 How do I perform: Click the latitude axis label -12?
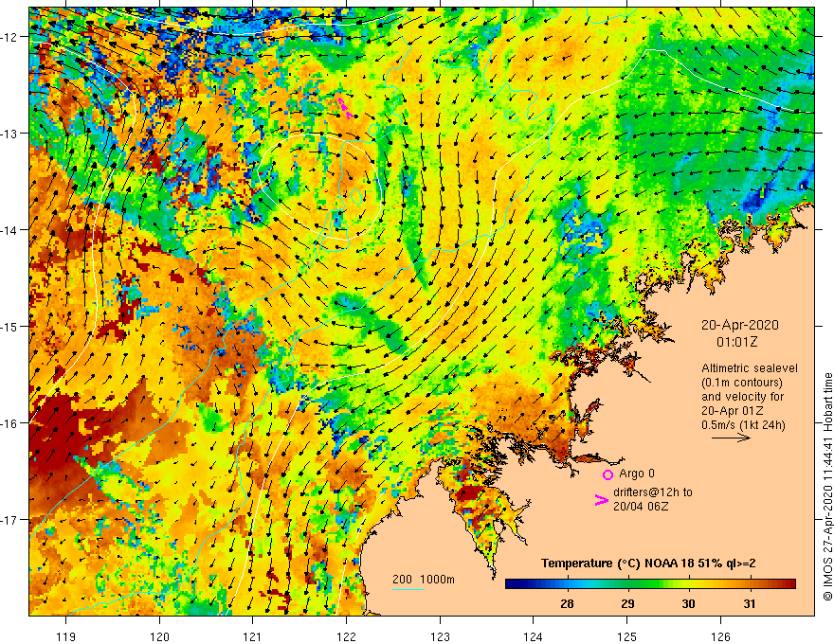click(9, 37)
